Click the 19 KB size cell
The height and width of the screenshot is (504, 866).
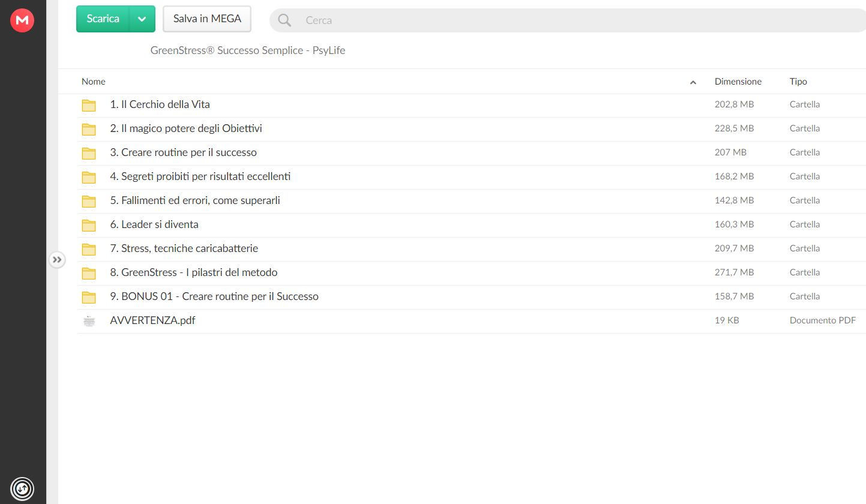tap(727, 320)
